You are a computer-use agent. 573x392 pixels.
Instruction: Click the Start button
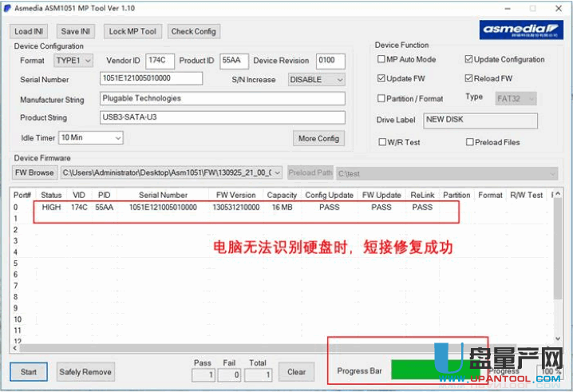coord(28,371)
